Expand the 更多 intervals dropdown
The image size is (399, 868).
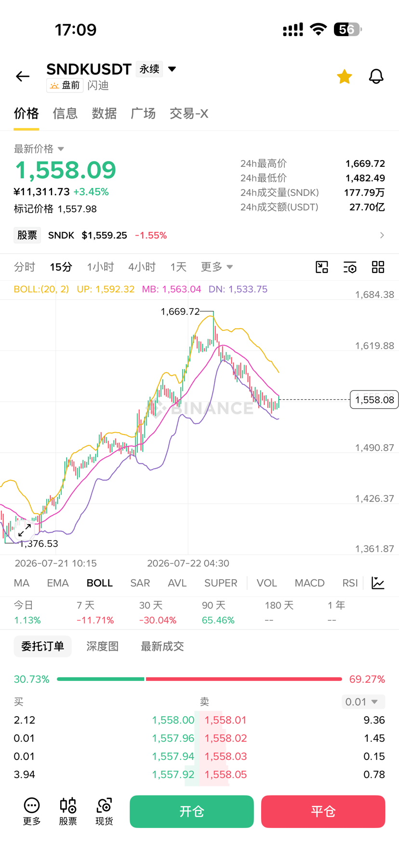click(x=217, y=267)
